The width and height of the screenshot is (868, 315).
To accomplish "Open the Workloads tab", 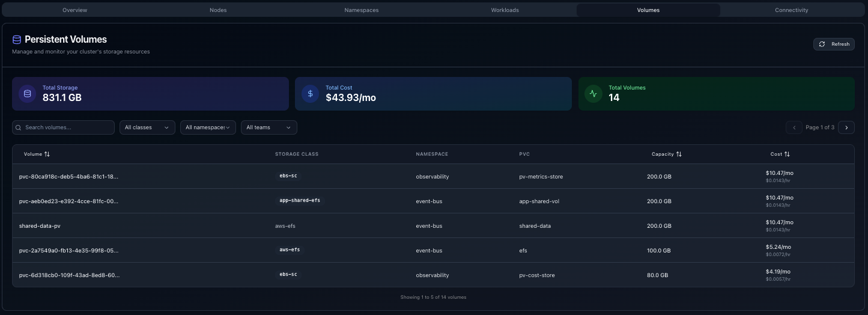I will pos(505,10).
